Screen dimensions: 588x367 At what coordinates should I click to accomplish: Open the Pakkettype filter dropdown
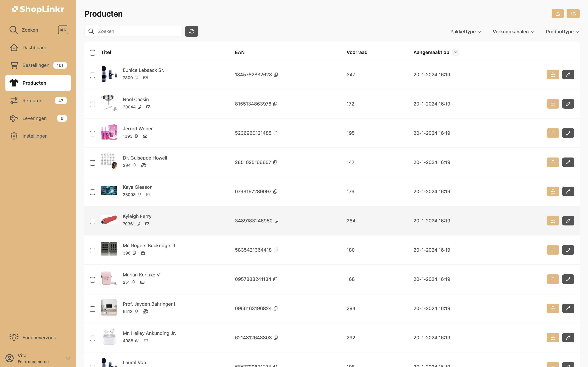point(466,32)
